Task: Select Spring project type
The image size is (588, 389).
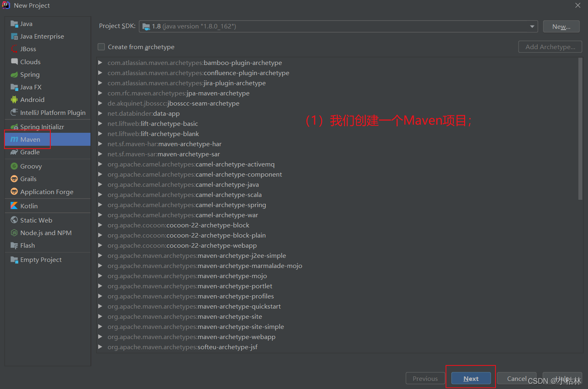Action: pos(48,75)
